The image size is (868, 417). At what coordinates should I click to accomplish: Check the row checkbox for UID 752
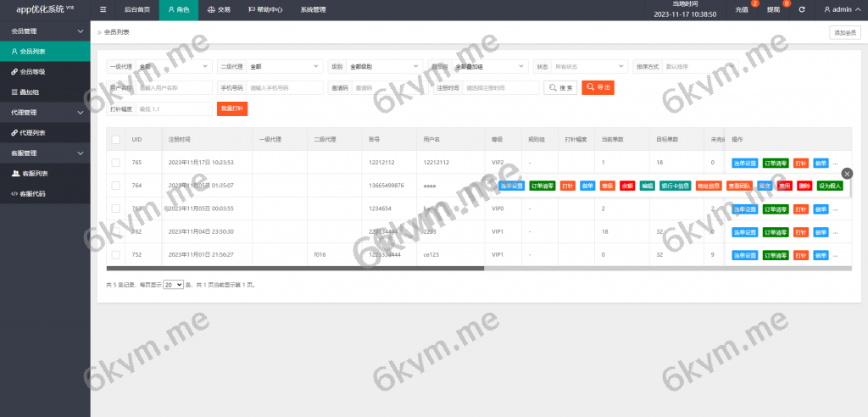point(116,254)
